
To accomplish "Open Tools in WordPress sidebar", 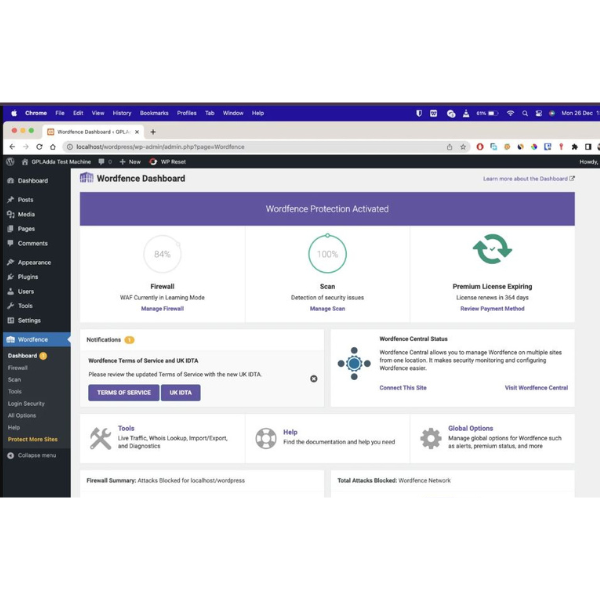I will click(25, 306).
